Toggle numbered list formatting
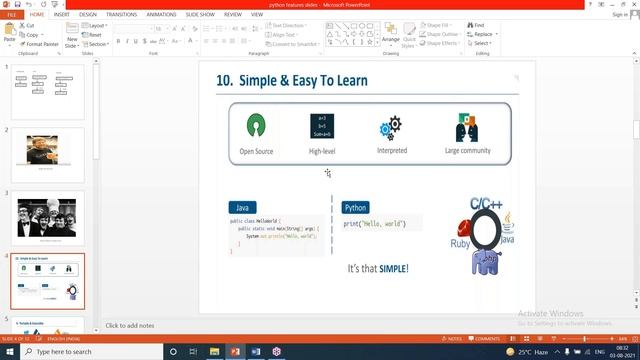Image resolution: width=640 pixels, height=360 pixels. coord(220,29)
